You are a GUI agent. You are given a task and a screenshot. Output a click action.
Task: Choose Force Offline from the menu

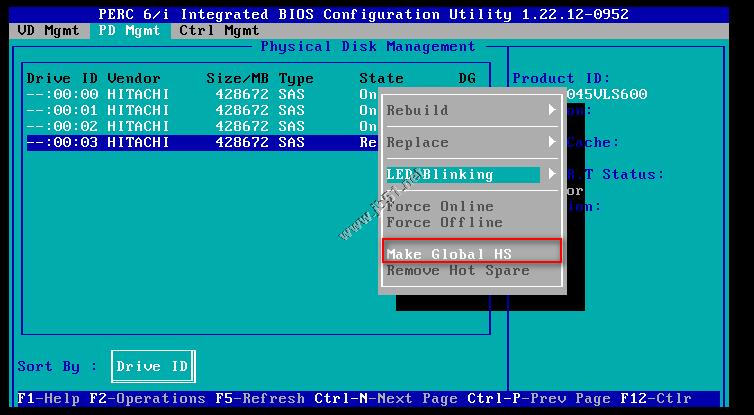coord(444,222)
